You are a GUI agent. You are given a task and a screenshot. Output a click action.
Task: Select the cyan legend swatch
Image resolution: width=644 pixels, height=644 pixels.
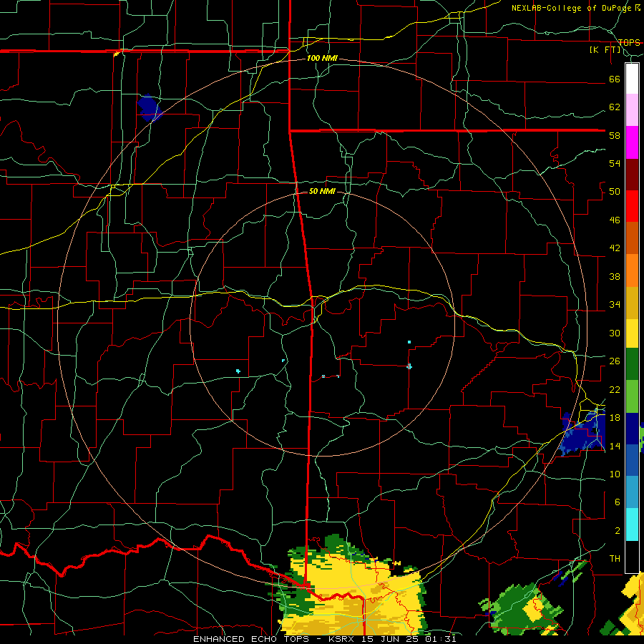pyautogui.click(x=632, y=525)
